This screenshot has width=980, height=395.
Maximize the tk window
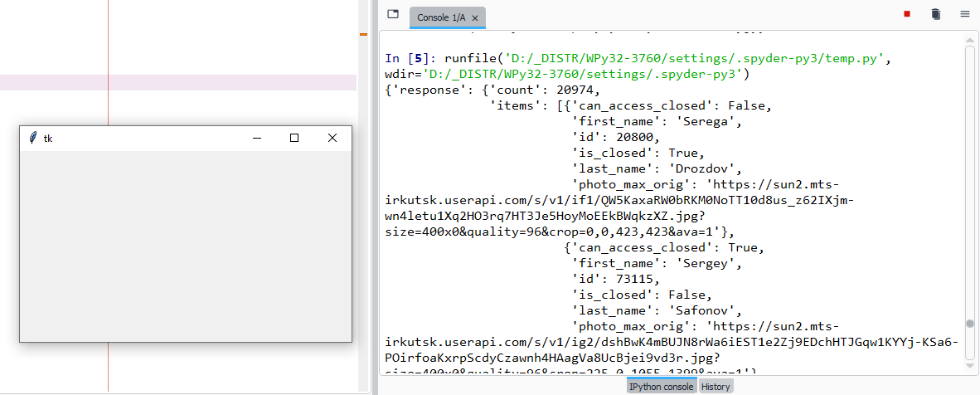coord(294,139)
